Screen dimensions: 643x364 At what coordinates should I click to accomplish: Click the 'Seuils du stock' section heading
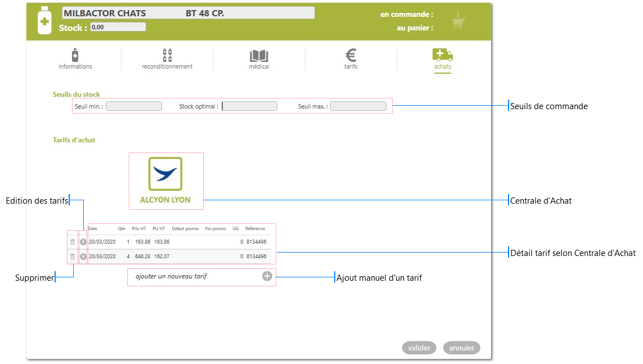[77, 95]
